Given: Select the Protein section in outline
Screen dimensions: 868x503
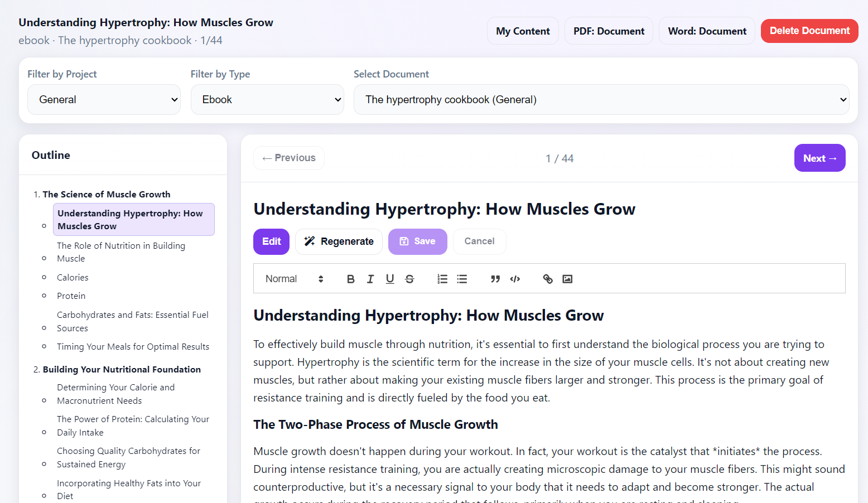Looking at the screenshot, I should (x=71, y=296).
